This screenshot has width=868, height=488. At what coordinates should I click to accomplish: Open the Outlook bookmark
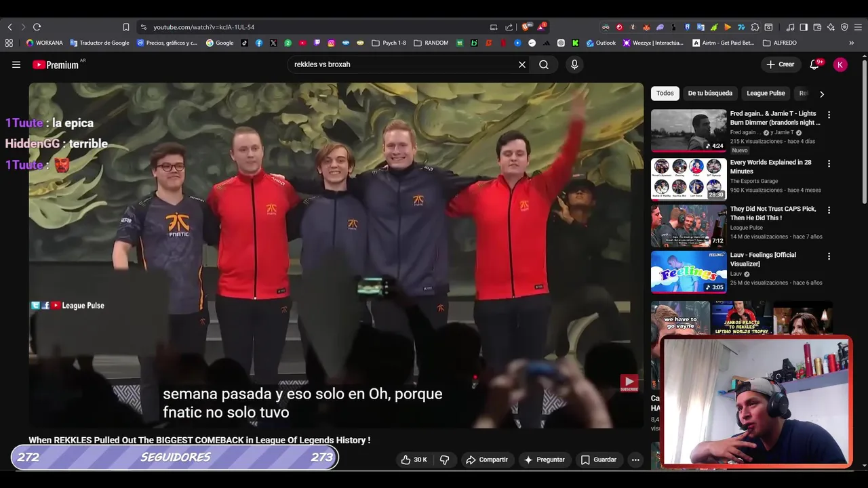click(x=601, y=43)
